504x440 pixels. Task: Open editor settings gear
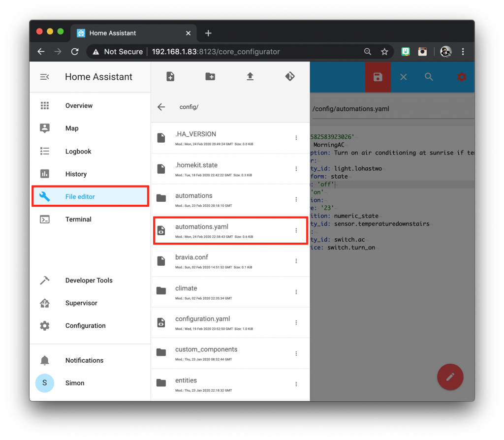(x=462, y=77)
